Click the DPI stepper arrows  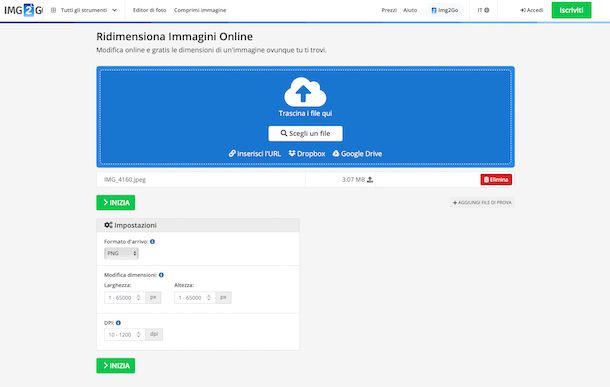pos(138,334)
